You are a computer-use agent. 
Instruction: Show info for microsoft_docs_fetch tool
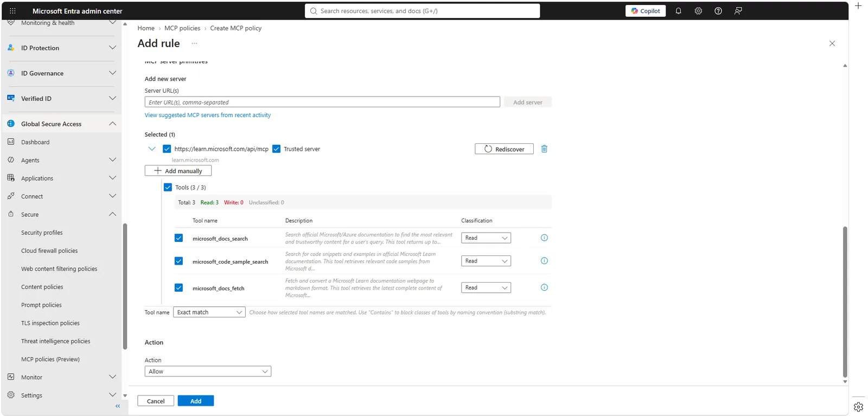[x=544, y=287]
